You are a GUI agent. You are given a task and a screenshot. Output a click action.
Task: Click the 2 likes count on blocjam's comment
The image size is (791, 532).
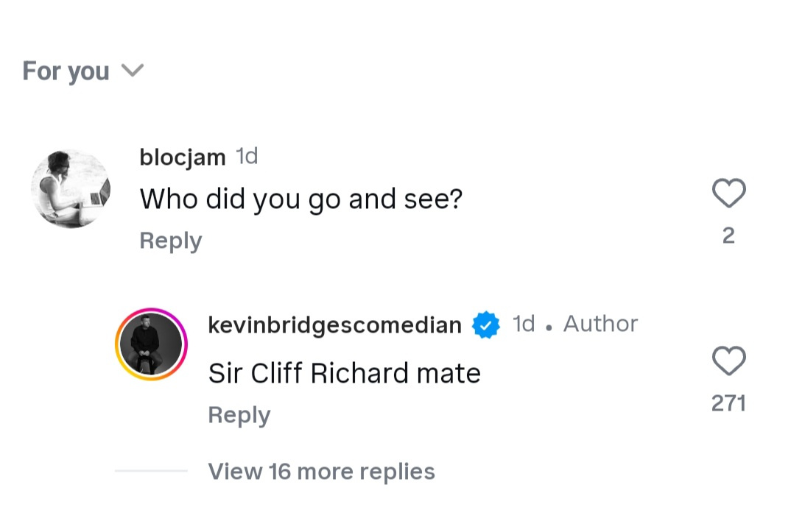pos(728,235)
